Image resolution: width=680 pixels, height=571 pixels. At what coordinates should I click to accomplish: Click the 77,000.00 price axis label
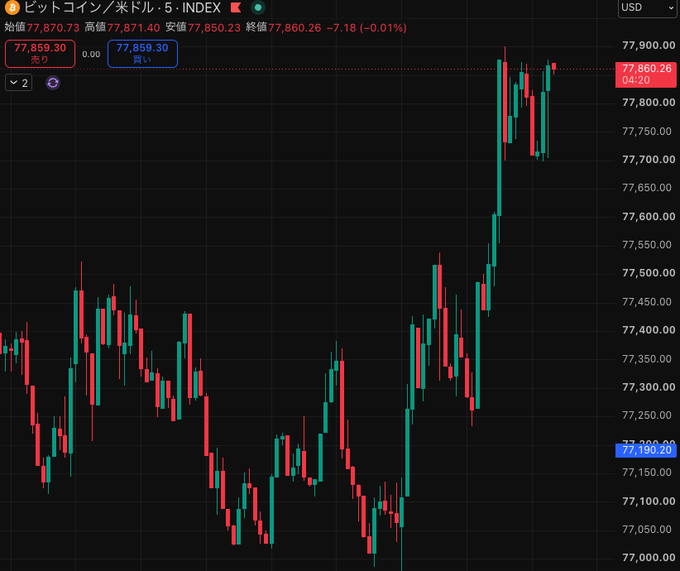click(x=649, y=558)
